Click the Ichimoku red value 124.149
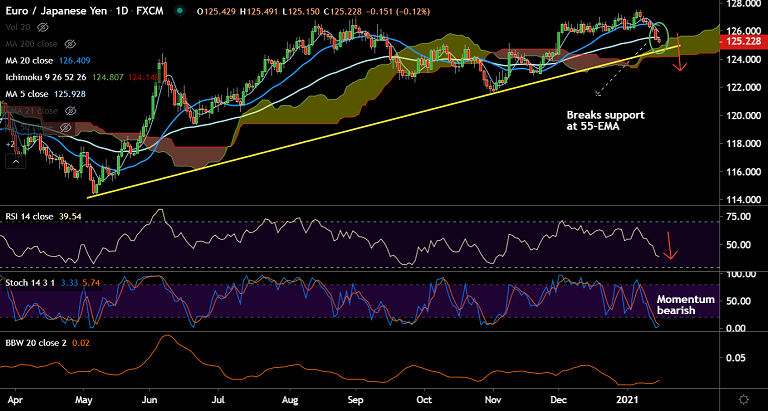 click(x=143, y=77)
